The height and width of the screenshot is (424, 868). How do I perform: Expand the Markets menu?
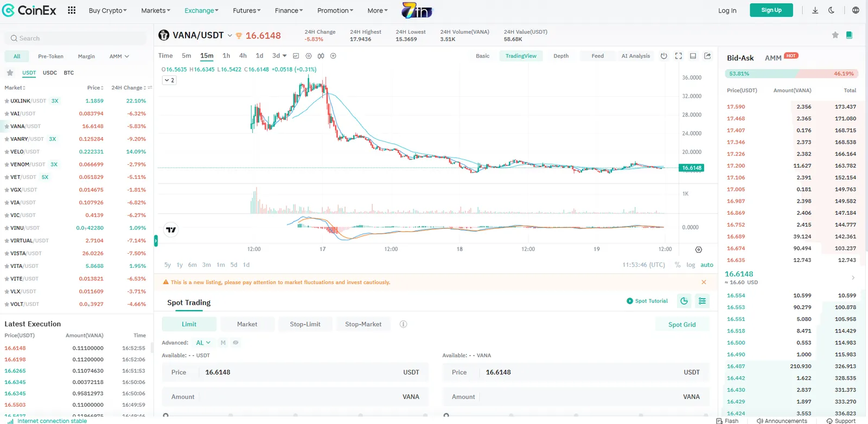tap(156, 10)
